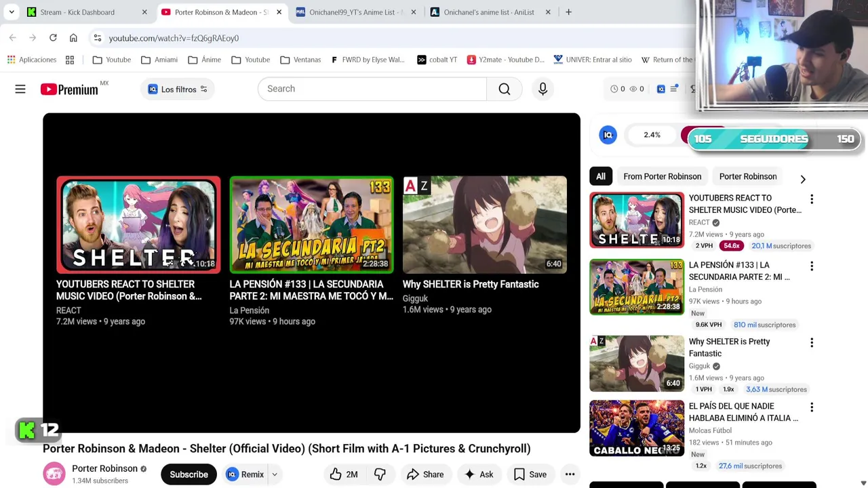Click the search magnifier button

505,89
